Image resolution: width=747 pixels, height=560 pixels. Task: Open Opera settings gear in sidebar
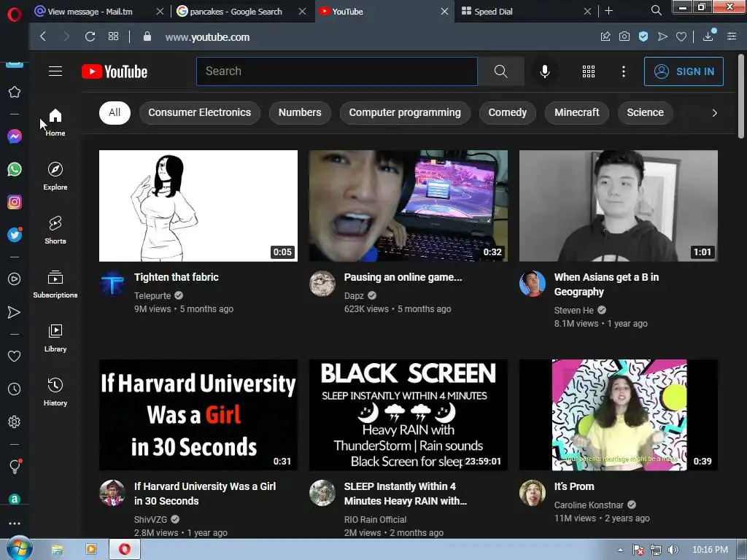15,421
